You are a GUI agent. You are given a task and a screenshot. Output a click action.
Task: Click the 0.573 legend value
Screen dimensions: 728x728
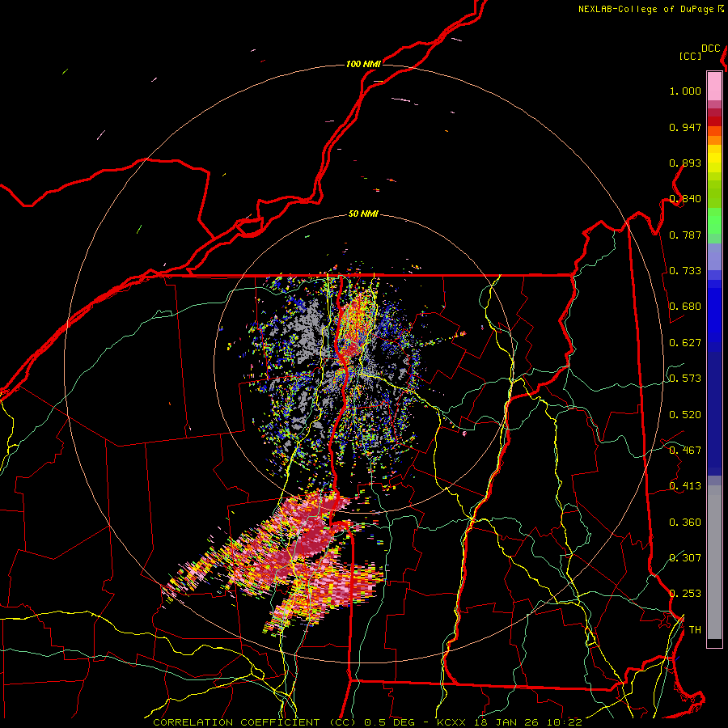point(685,379)
